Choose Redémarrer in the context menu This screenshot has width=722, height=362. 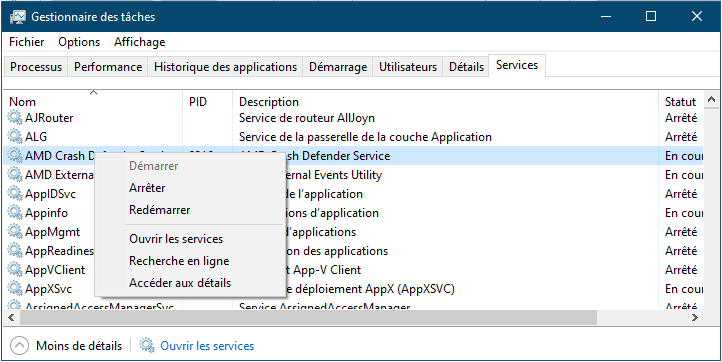tap(189, 210)
